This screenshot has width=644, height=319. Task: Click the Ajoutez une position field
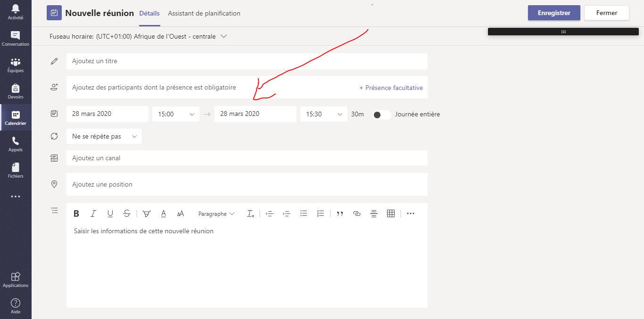pyautogui.click(x=247, y=184)
